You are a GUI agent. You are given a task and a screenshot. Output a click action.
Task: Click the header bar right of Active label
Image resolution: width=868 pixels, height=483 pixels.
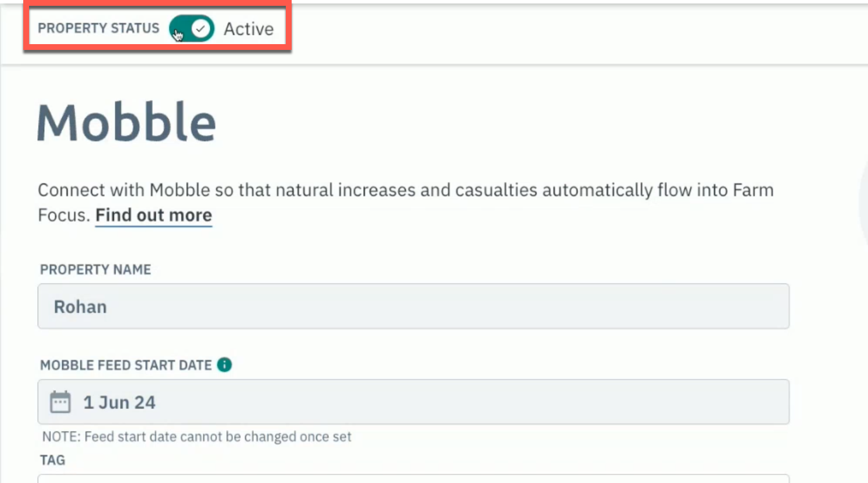pyautogui.click(x=575, y=32)
